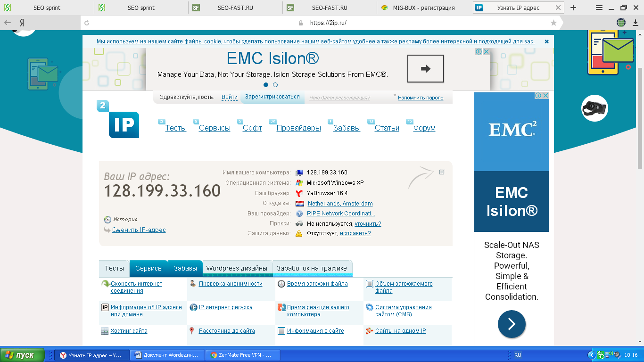Switch to the Wordpress дизайны tab
Viewport: 644px width, 362px height.
point(237,268)
